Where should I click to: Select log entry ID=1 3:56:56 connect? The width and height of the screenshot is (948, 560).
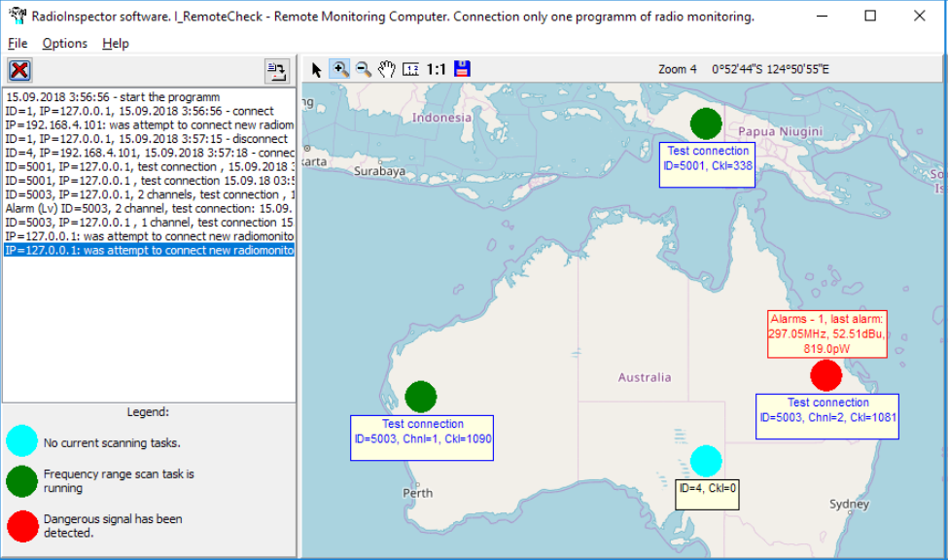150,111
